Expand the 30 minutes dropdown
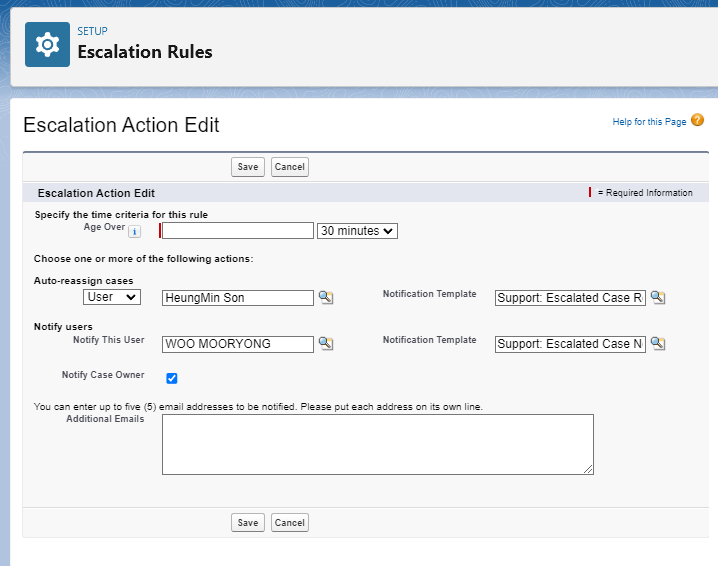Viewport: 718px width, 566px height. [x=357, y=231]
